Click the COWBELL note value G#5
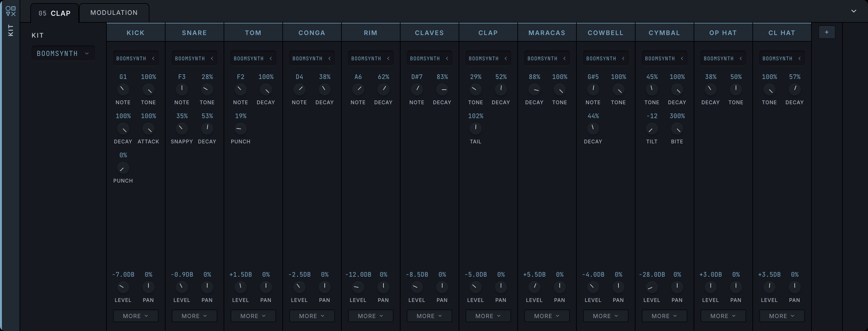 (x=593, y=77)
